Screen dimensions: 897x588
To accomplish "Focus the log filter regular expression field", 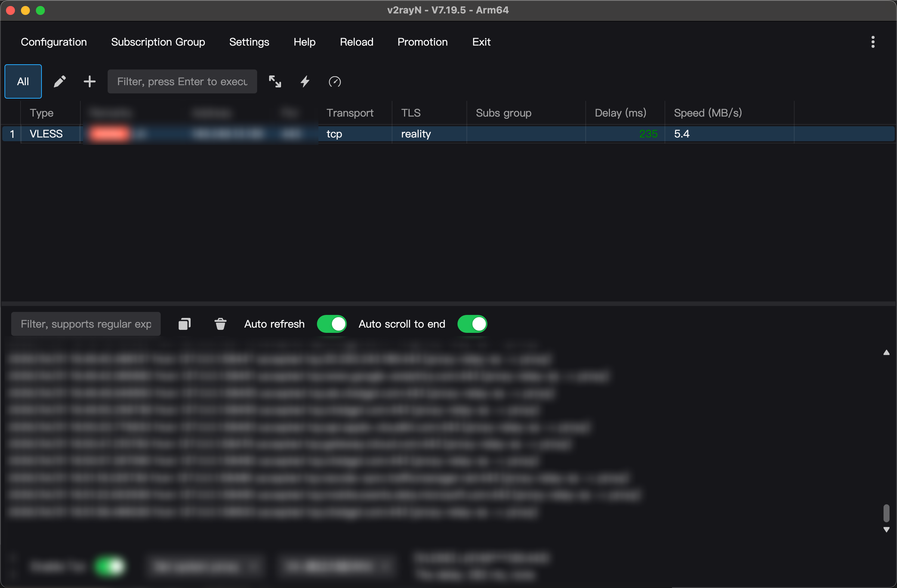I will [x=86, y=324].
